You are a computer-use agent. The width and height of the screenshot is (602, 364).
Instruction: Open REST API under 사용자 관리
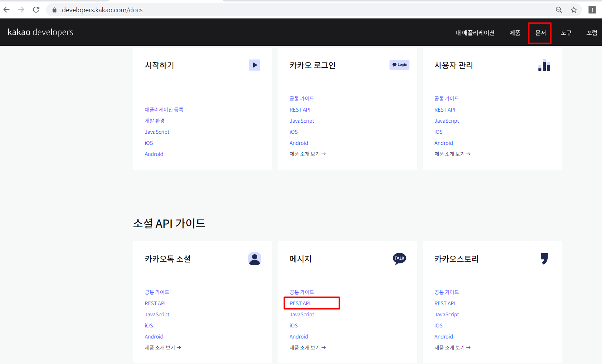tap(445, 110)
